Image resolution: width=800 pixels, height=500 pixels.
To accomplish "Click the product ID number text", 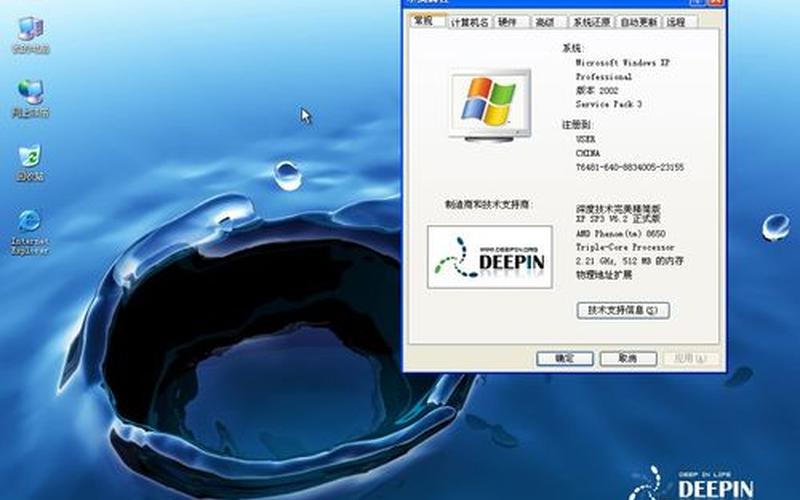I will 630,167.
